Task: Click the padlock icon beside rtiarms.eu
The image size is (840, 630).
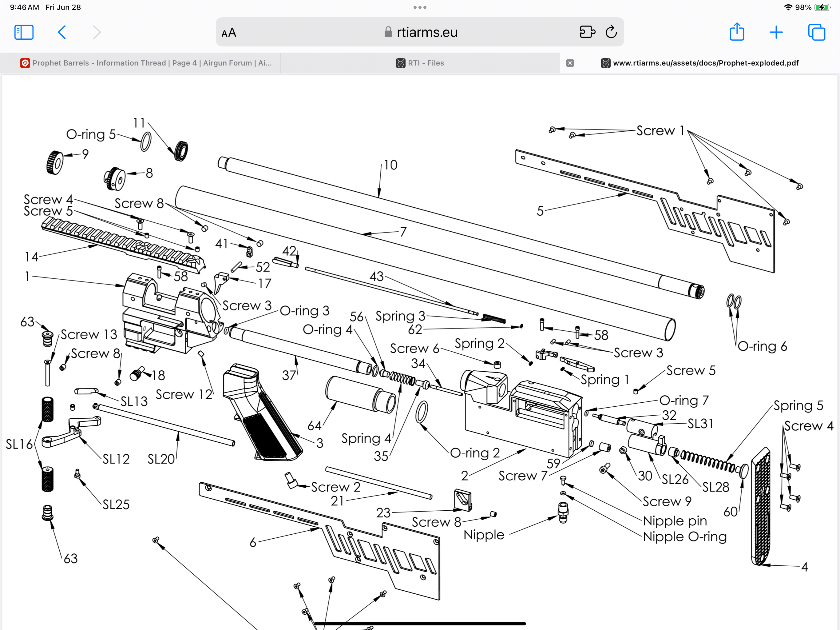Action: pyautogui.click(x=388, y=32)
